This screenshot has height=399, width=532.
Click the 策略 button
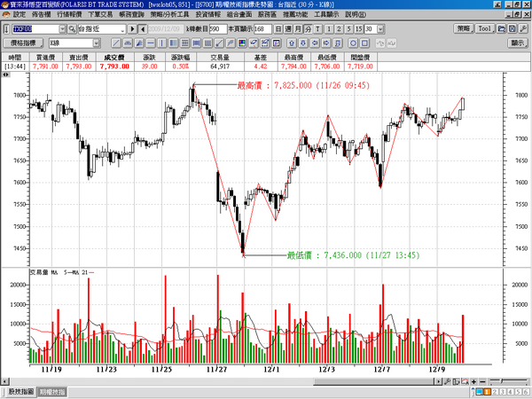coord(464,29)
